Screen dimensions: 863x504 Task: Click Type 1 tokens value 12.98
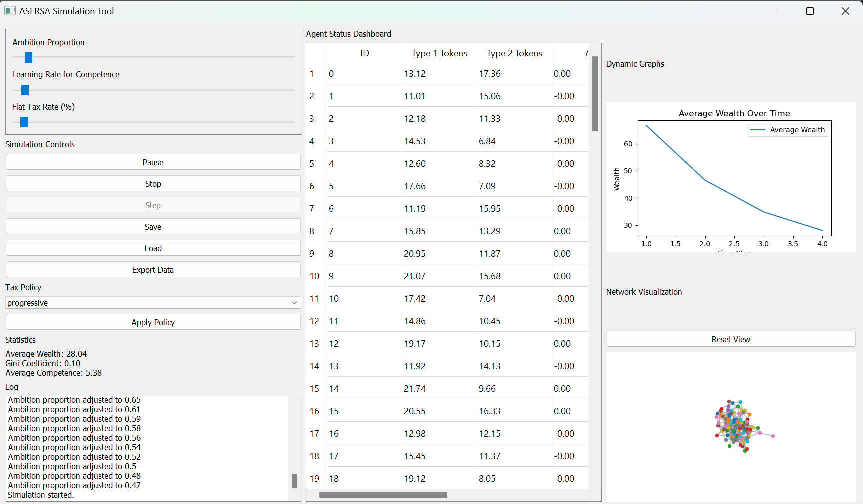tap(439, 434)
